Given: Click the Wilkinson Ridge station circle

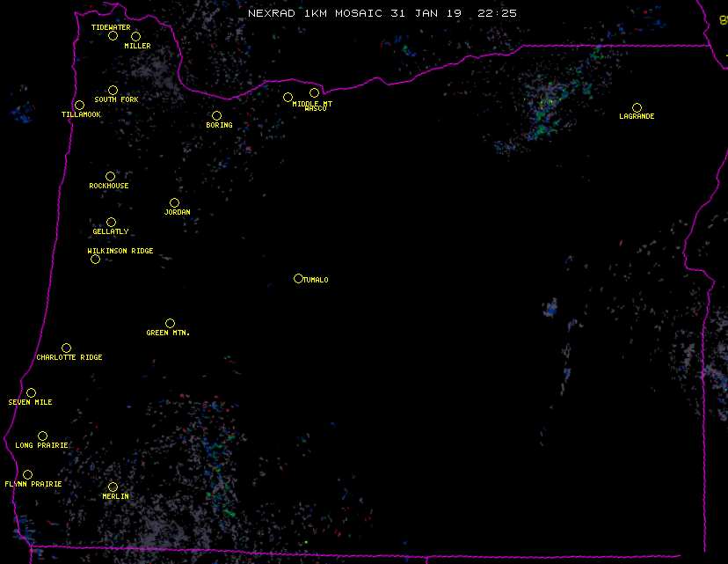Looking at the screenshot, I should point(95,259).
